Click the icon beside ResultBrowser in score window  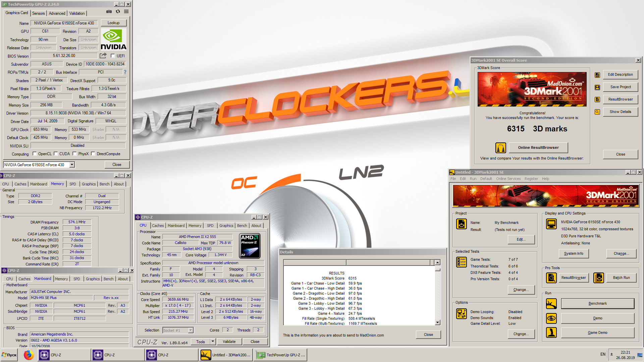click(597, 100)
